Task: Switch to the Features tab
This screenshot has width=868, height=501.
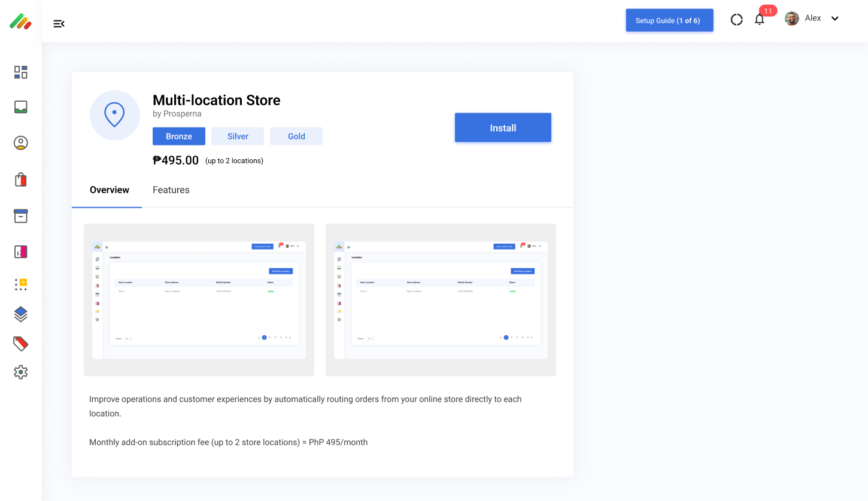Action: (171, 190)
